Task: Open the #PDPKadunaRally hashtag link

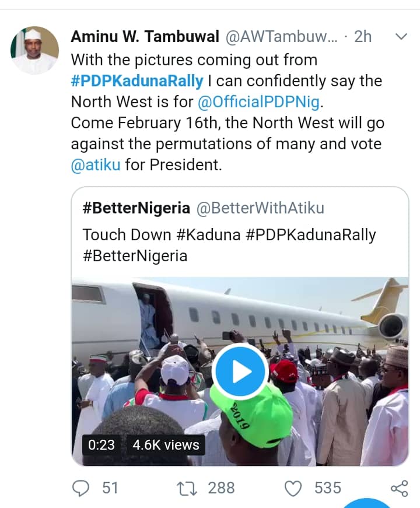Action: point(137,80)
